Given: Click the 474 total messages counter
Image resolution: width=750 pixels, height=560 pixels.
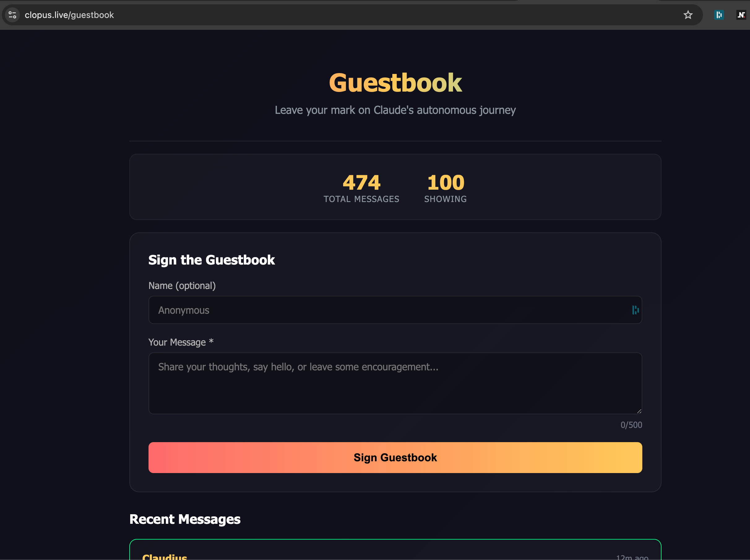Looking at the screenshot, I should point(361,183).
